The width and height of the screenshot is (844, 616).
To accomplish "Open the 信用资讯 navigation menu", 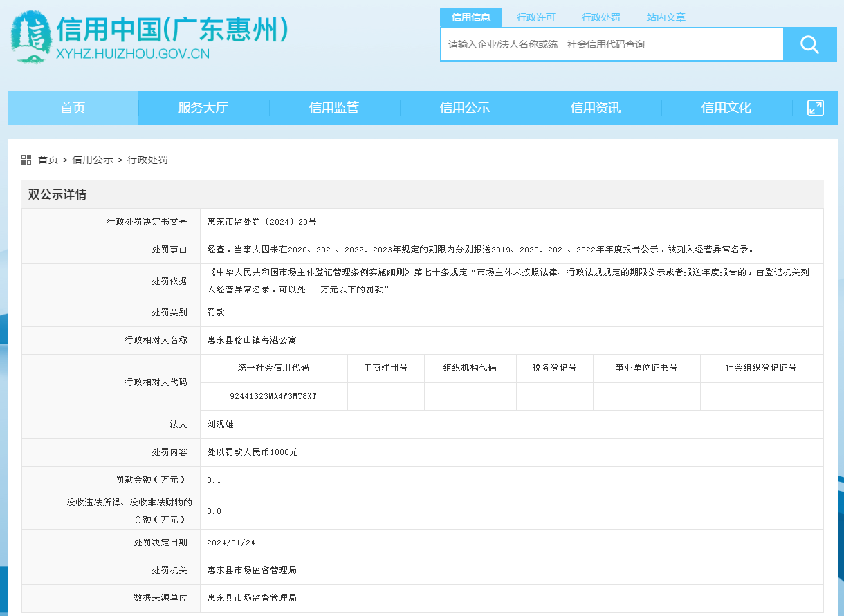I will point(596,108).
